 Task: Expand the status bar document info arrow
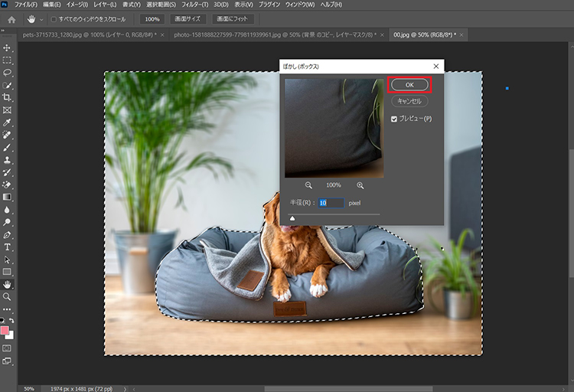coord(125,389)
